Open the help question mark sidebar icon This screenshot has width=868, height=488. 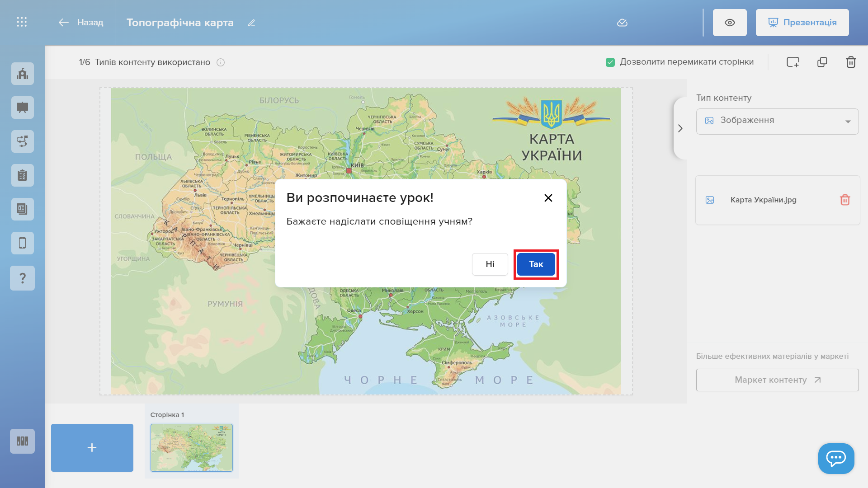(x=22, y=278)
